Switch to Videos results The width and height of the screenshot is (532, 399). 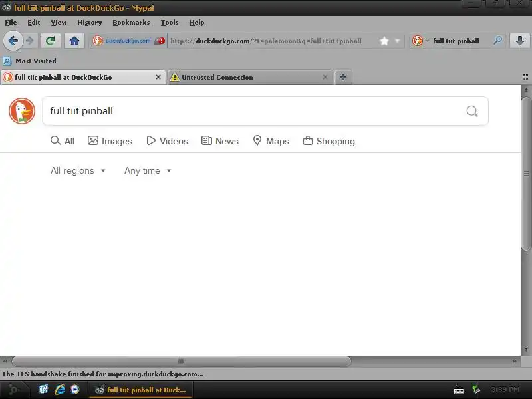[x=167, y=141]
